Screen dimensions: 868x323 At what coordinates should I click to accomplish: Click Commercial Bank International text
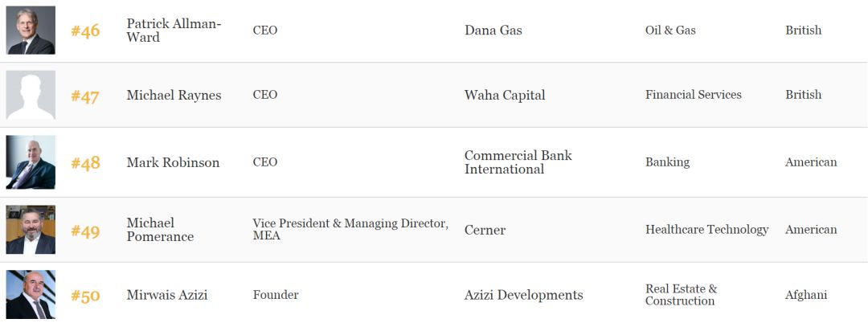(518, 162)
